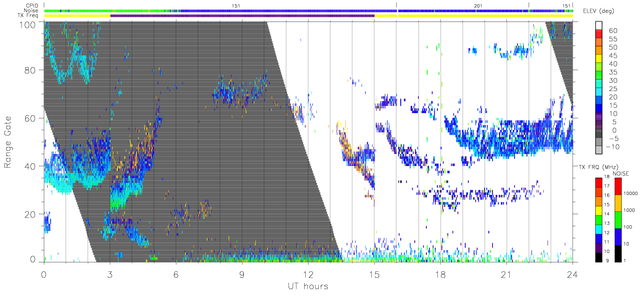The image size is (644, 297).
Task: Click x-axis tick label '6'
Action: pos(176,274)
